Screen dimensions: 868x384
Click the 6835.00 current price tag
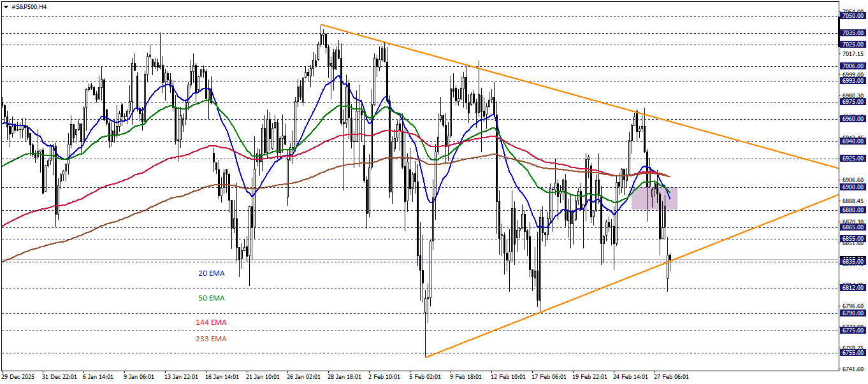[852, 261]
